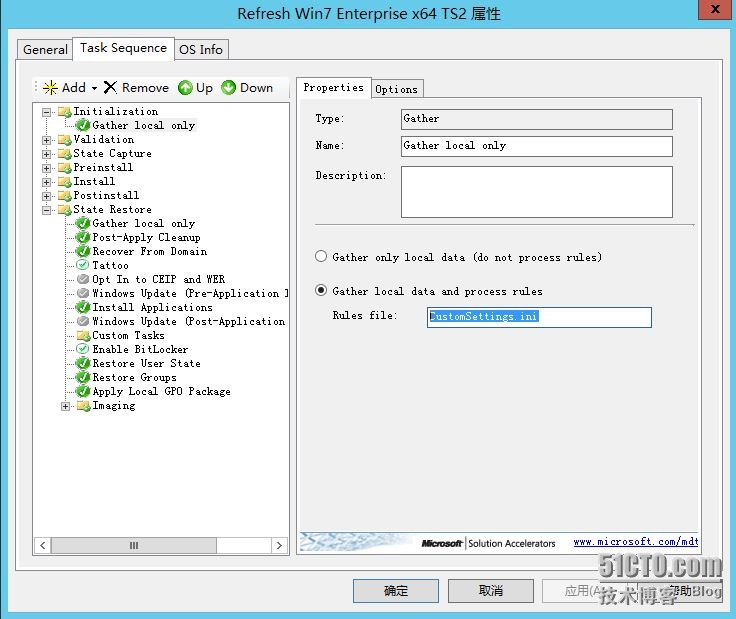This screenshot has height=619, width=736.
Task: Open the www.microsoft.com/mdt link
Action: tap(636, 542)
